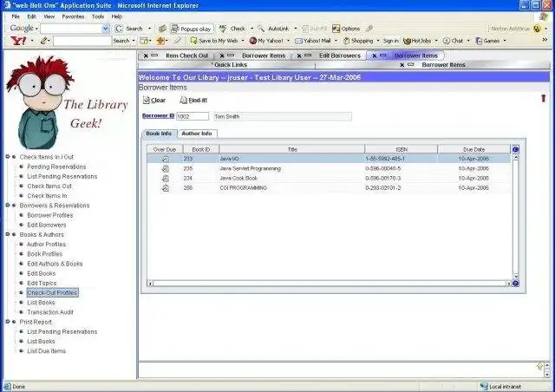
Task: Click Save to My Web icon
Action: [193, 41]
